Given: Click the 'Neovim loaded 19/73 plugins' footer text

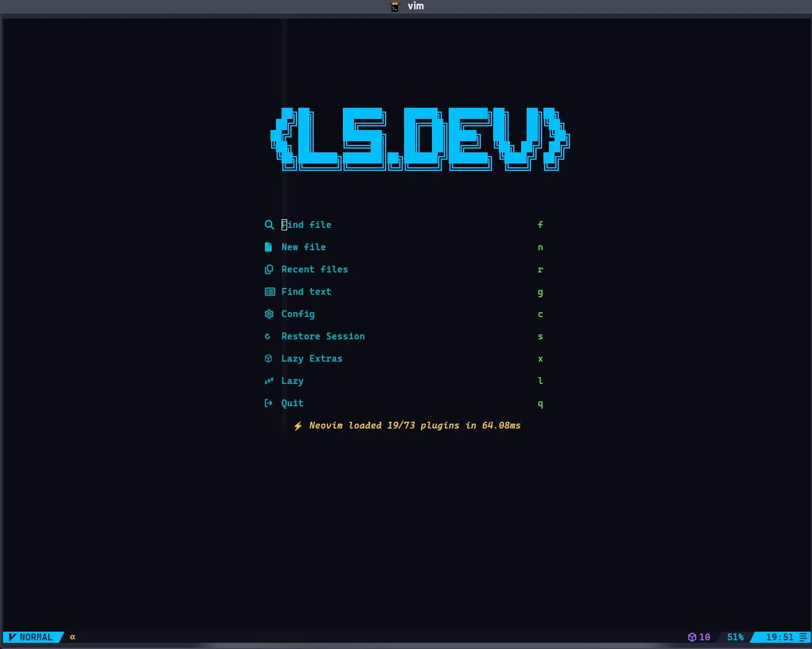Looking at the screenshot, I should [415, 425].
